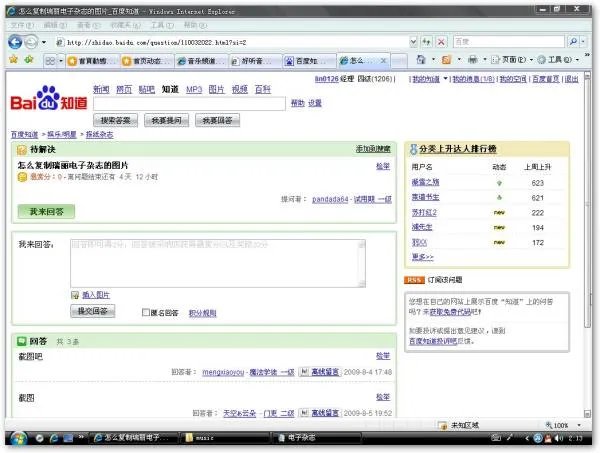Expand the Home button dropdown arrow
Image resolution: width=600 pixels, height=453 pixels.
pyautogui.click(x=434, y=60)
